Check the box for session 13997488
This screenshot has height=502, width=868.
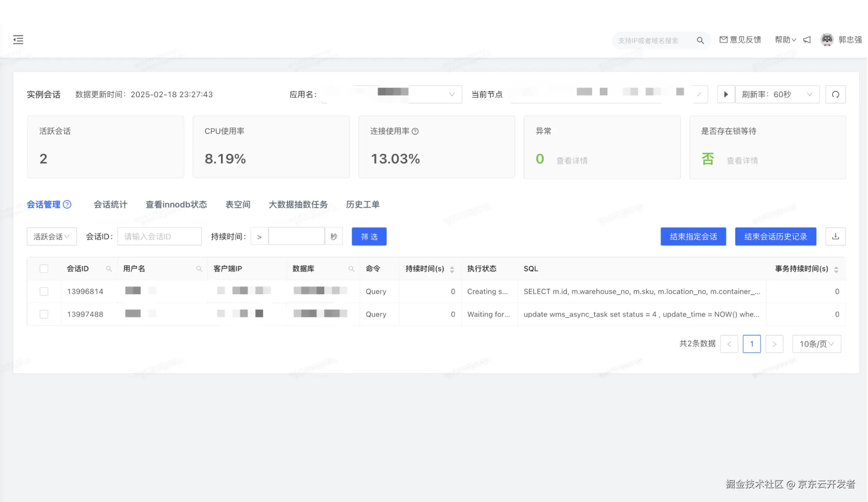click(44, 314)
